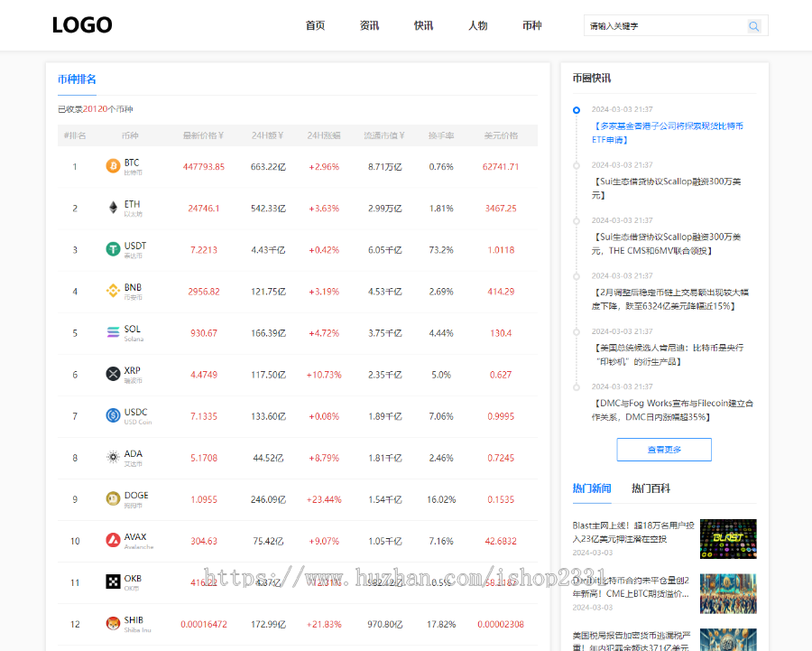
Task: Switch to the 热门新闻 tab
Action: [x=592, y=488]
